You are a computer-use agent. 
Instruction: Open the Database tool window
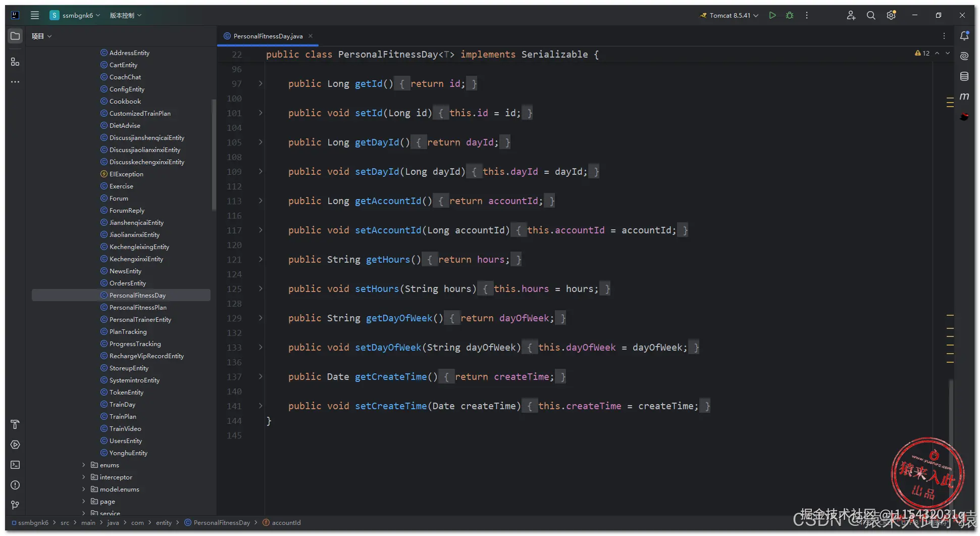tap(964, 76)
